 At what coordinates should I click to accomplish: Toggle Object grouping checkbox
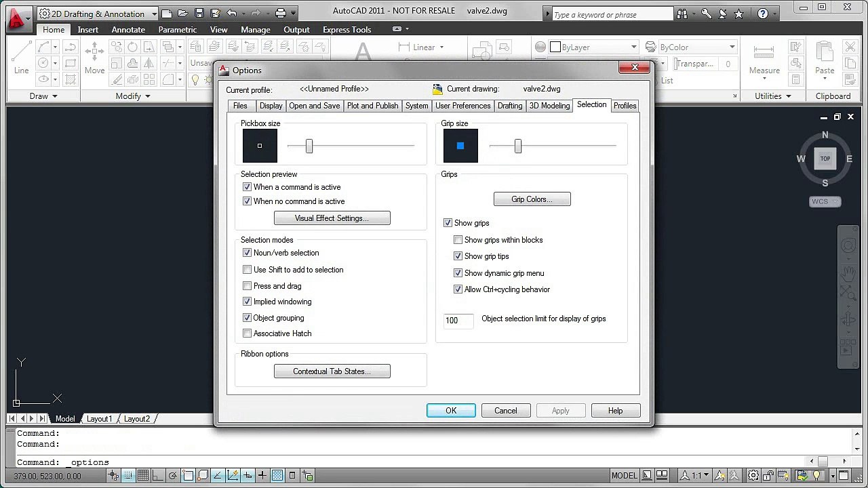247,318
